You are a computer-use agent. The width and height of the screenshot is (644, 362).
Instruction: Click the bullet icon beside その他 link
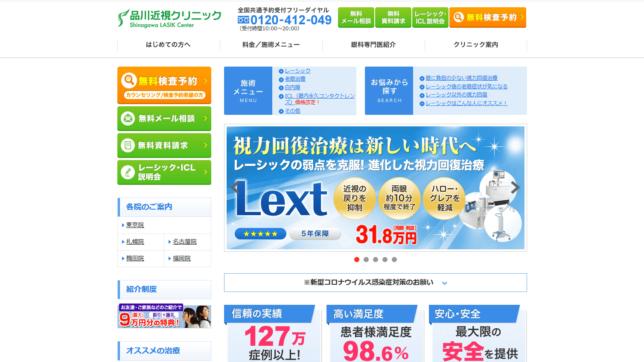281,111
